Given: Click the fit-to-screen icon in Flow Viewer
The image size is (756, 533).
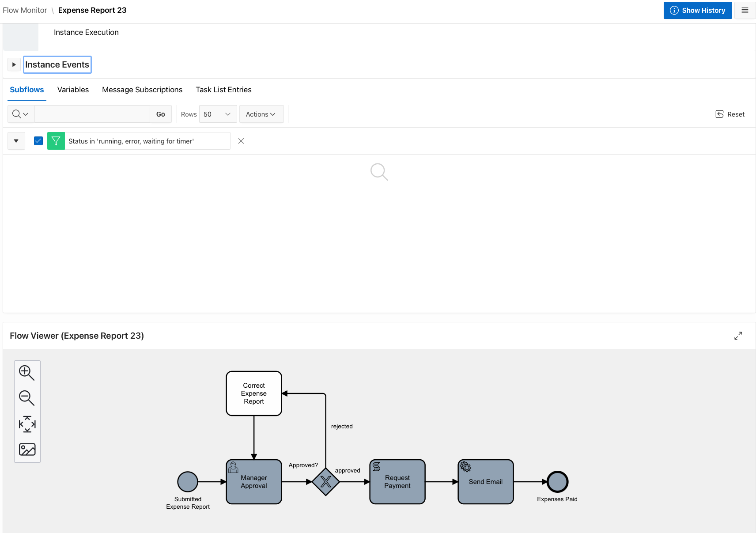Looking at the screenshot, I should pyautogui.click(x=27, y=424).
